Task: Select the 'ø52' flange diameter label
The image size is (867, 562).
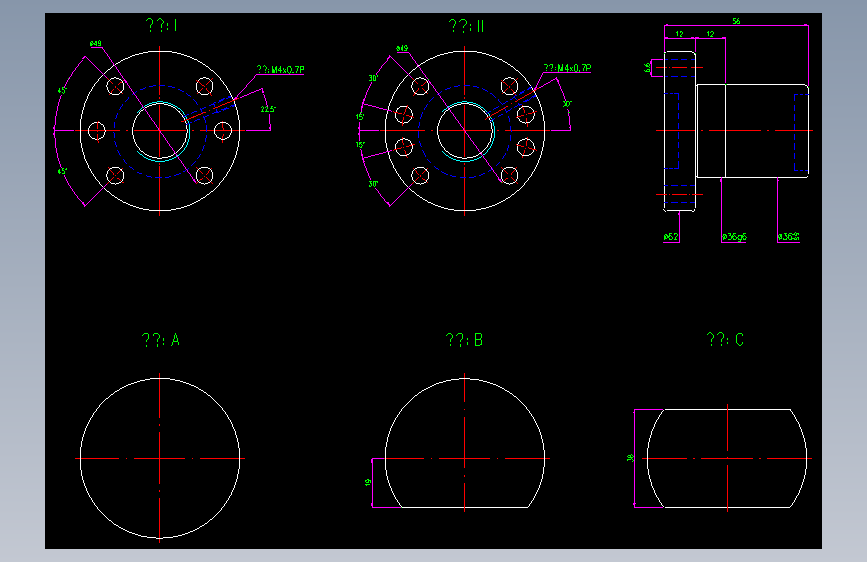Action: tap(671, 237)
